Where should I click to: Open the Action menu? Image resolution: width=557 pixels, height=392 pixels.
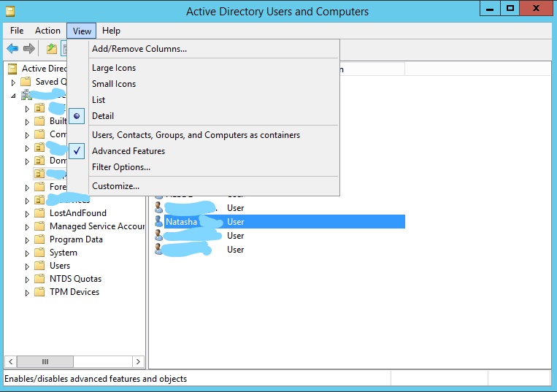click(x=47, y=31)
